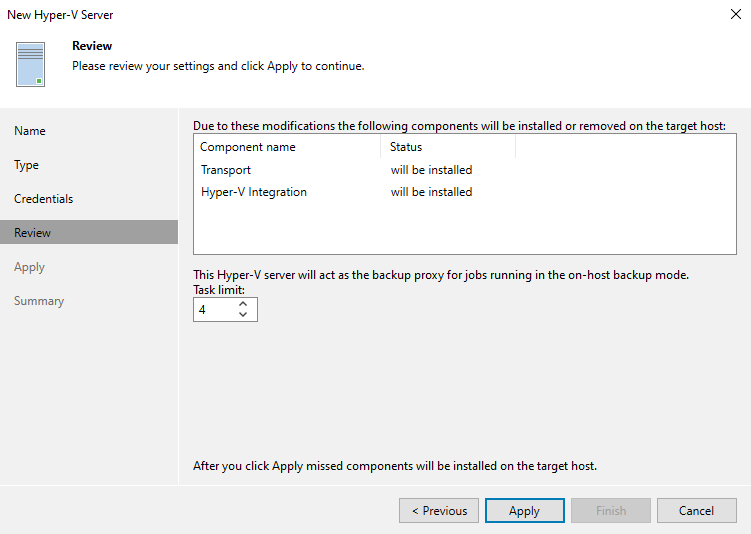Go to the Name wizard step

(30, 131)
